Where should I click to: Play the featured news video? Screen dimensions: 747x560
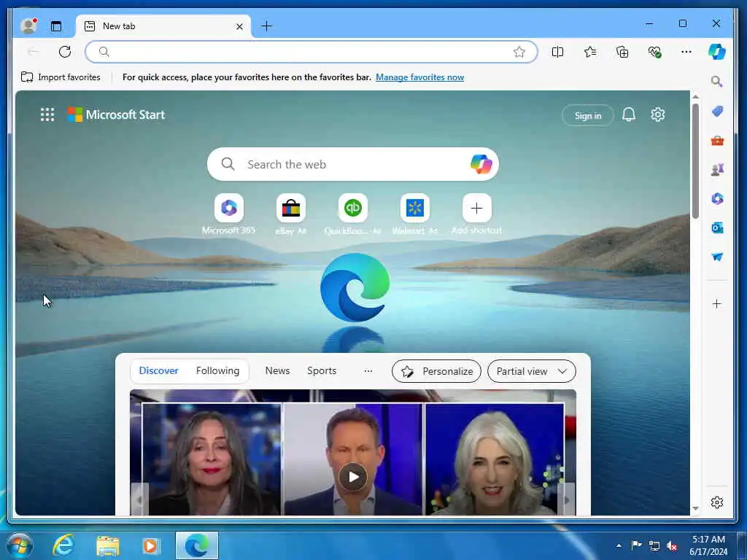353,477
